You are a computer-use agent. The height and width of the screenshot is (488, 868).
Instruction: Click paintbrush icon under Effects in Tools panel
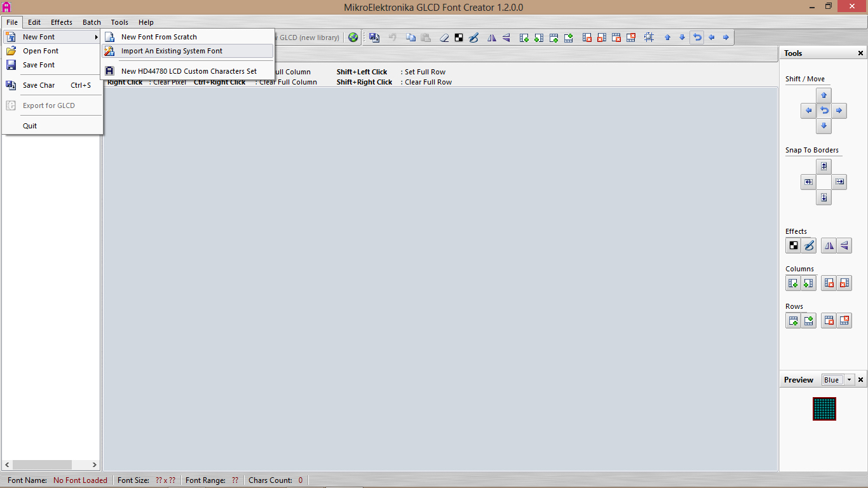809,245
